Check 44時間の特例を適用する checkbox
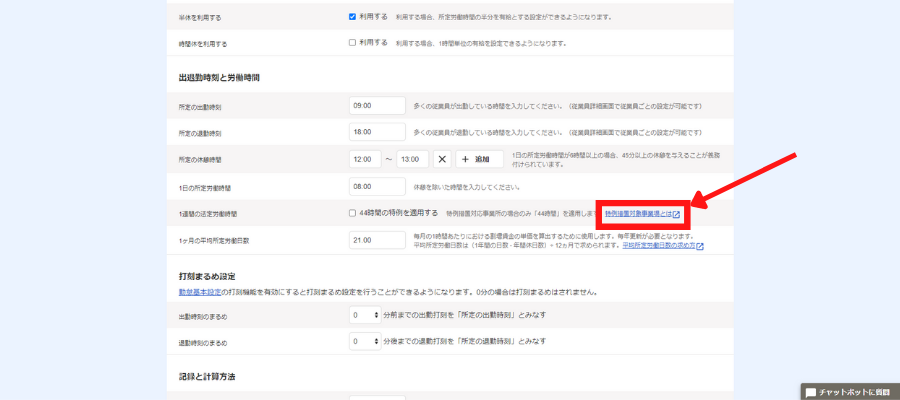 coord(352,213)
